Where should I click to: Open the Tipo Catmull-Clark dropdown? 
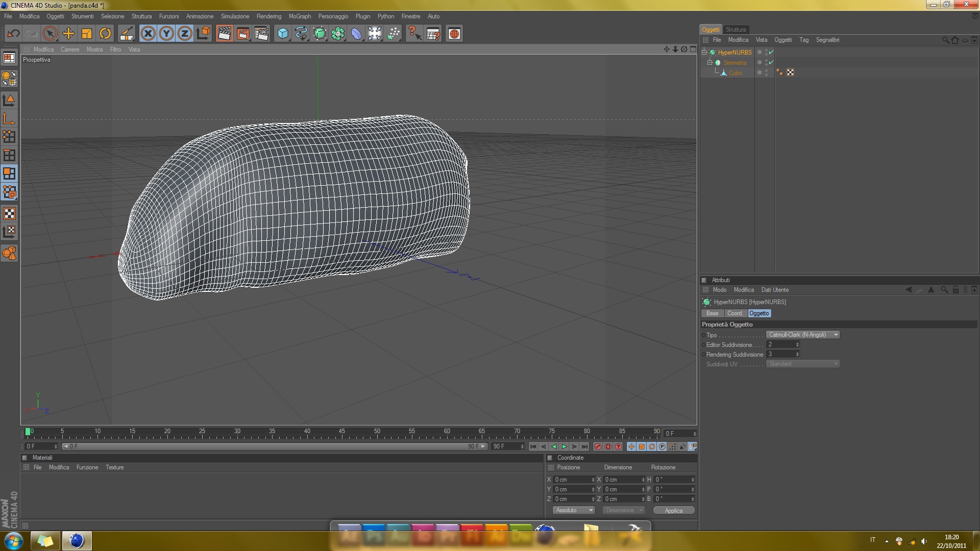(x=802, y=335)
